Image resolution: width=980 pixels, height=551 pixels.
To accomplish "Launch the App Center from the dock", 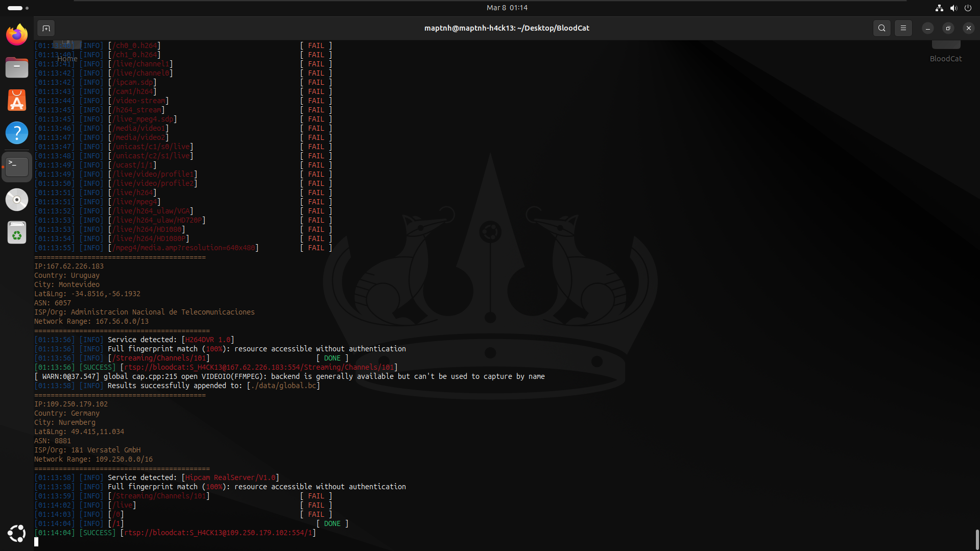I will click(17, 100).
